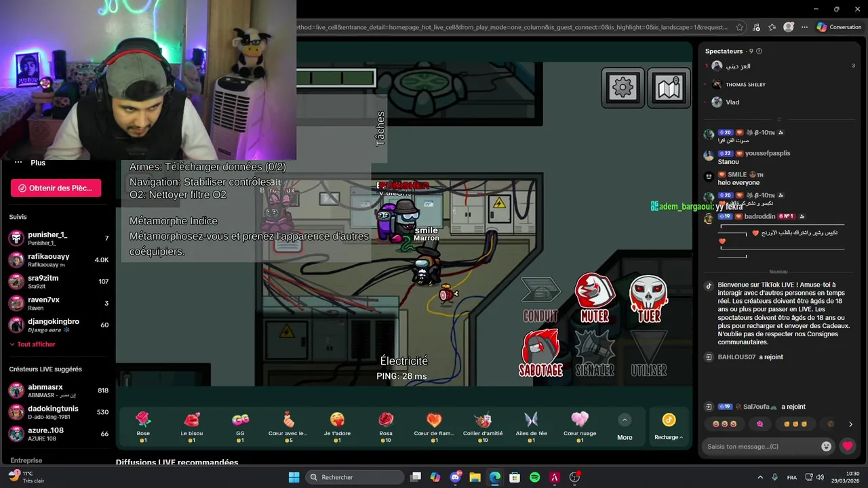868x488 pixels.
Task: Open suggested creator abnmasrx
Action: (x=58, y=390)
